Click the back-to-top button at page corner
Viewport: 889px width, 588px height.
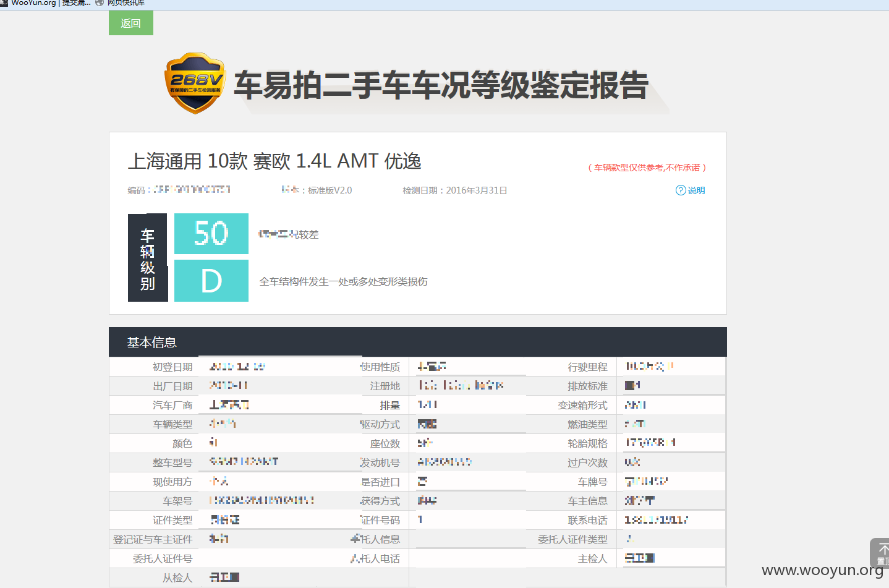pyautogui.click(x=880, y=553)
